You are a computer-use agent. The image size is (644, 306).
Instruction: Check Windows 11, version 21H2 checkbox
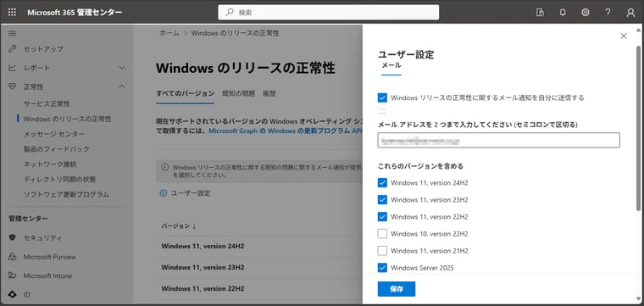[x=382, y=251]
